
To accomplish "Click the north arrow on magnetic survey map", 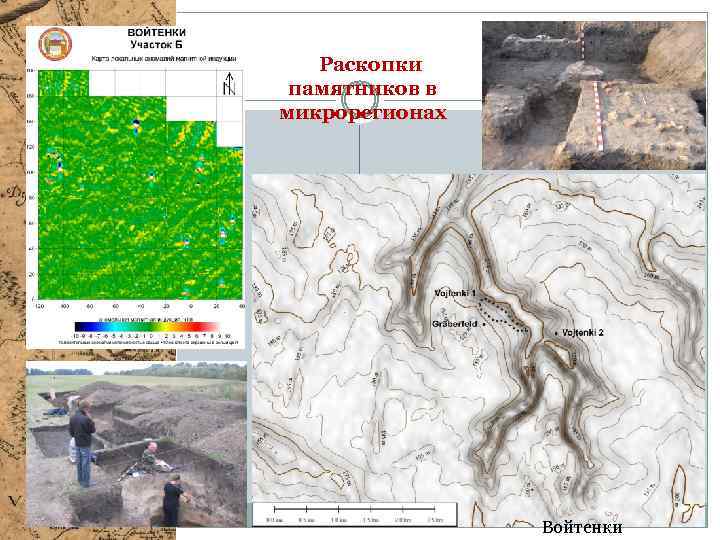I will 229,84.
